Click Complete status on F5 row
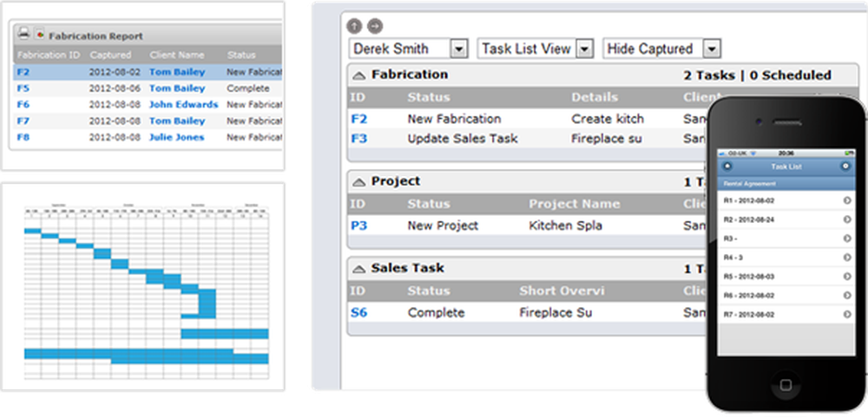 248,88
